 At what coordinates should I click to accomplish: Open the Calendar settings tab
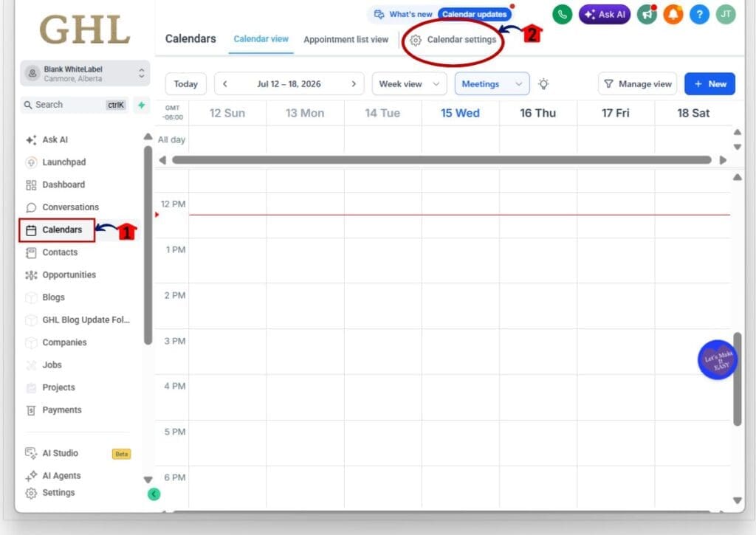coord(453,40)
